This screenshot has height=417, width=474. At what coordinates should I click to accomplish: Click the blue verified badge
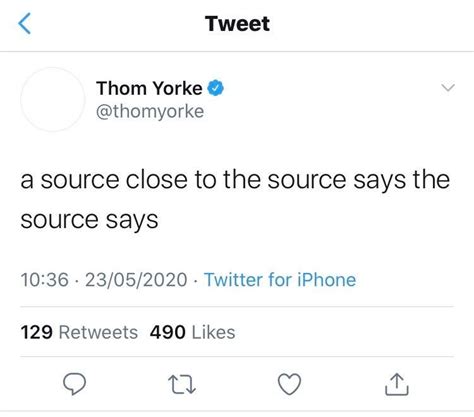pyautogui.click(x=216, y=88)
